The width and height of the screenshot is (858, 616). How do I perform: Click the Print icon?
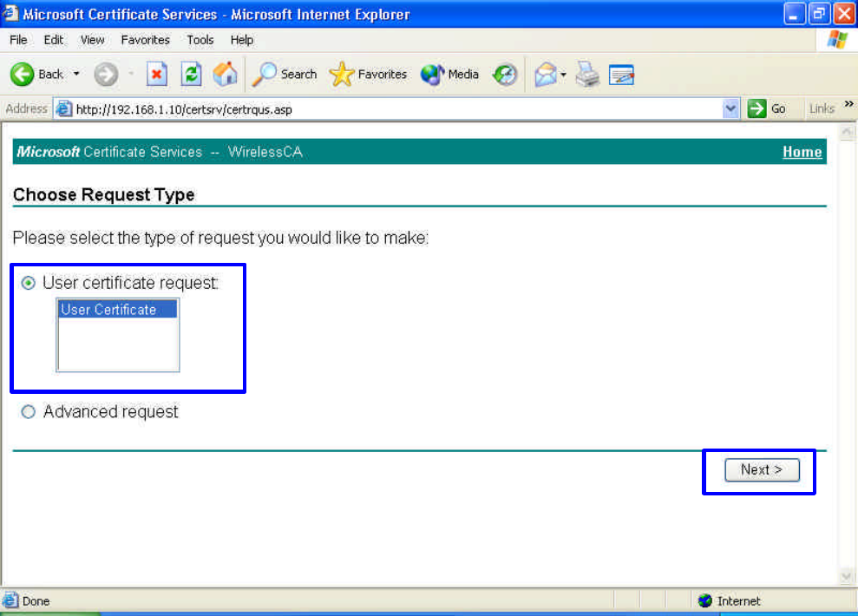(x=587, y=75)
